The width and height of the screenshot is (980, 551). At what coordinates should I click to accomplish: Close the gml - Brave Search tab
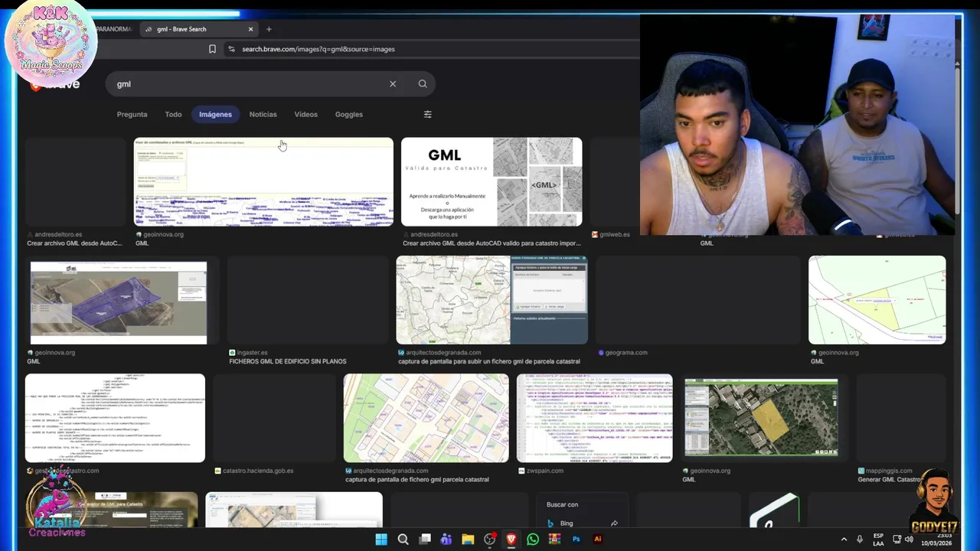(x=250, y=29)
